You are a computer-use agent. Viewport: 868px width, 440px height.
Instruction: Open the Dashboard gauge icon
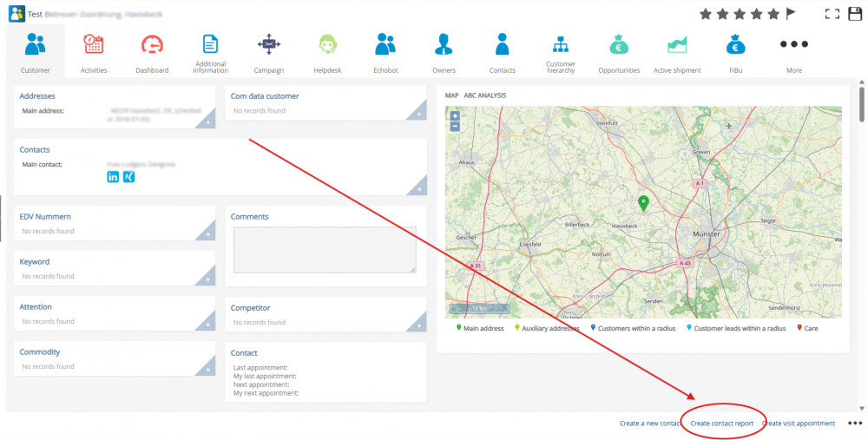tap(152, 44)
